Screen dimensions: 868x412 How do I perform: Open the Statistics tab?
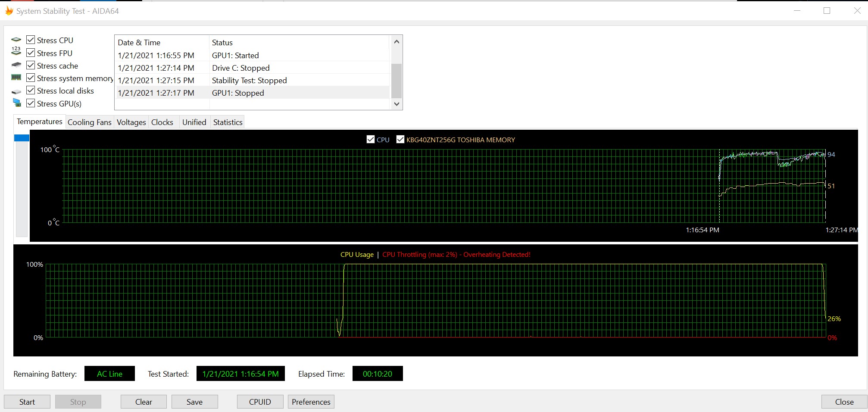(228, 122)
